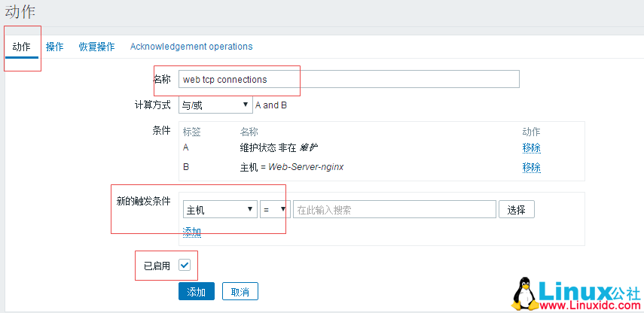Open the 计算方式 与/或 dropdown
Viewport: 644px width, 313px height.
tap(215, 105)
